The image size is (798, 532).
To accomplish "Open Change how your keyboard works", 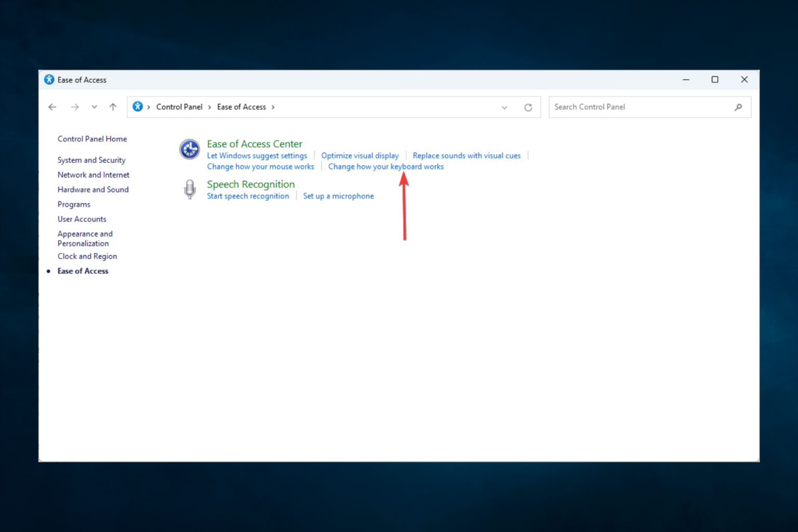I will coord(386,167).
